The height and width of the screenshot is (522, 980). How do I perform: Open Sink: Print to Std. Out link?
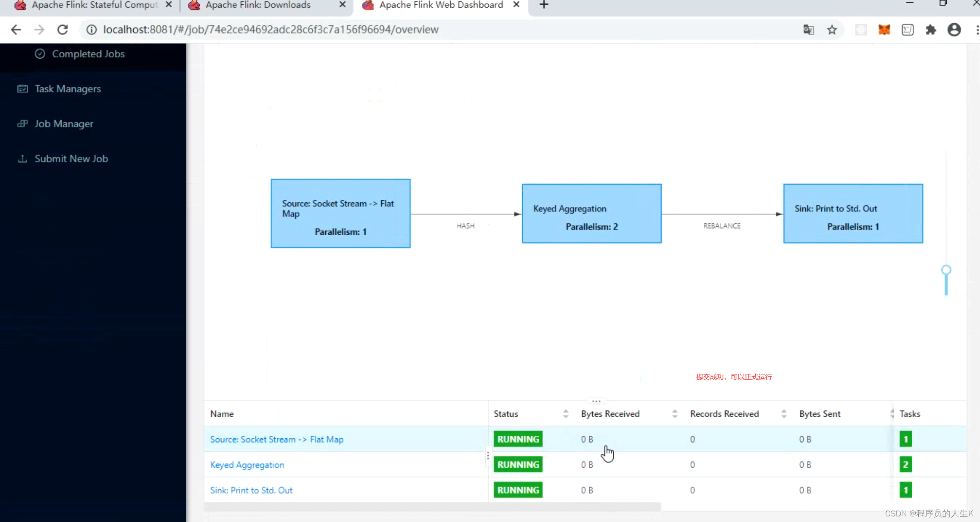pos(251,491)
